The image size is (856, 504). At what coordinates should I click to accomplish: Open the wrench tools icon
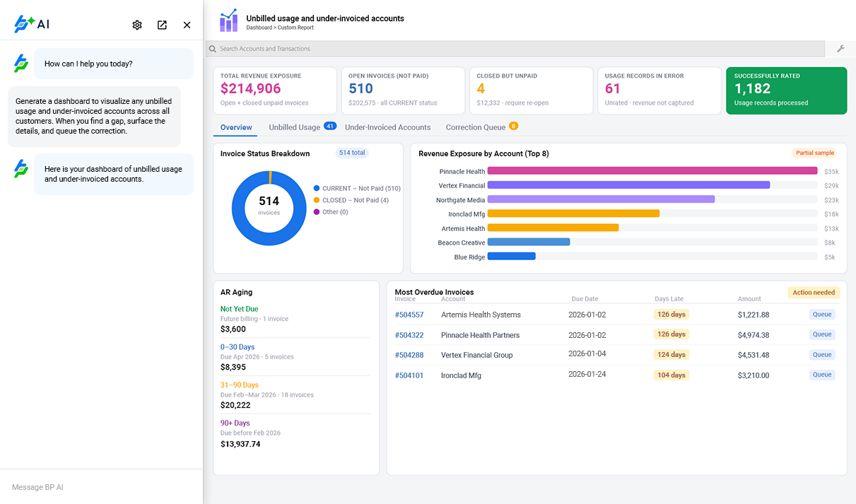pos(840,49)
